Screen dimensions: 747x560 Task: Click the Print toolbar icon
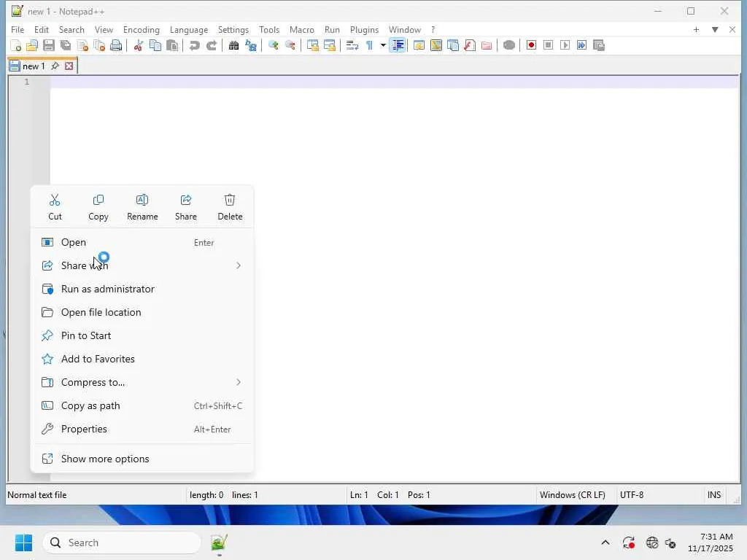(116, 46)
